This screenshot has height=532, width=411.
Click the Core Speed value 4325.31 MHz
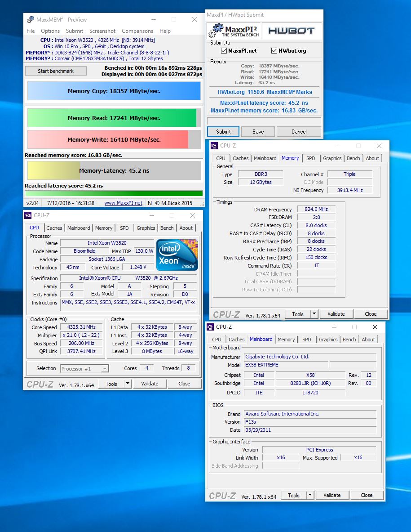[81, 327]
